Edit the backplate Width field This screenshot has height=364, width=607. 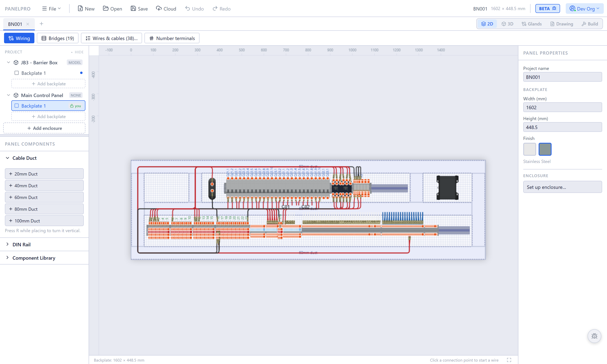pos(562,107)
